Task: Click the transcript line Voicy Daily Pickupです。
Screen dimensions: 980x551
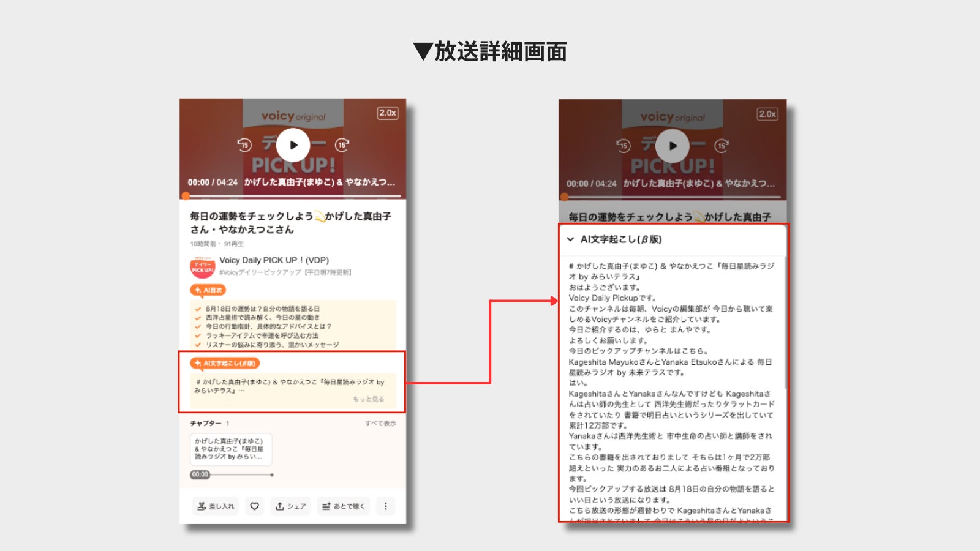Action: [612, 298]
